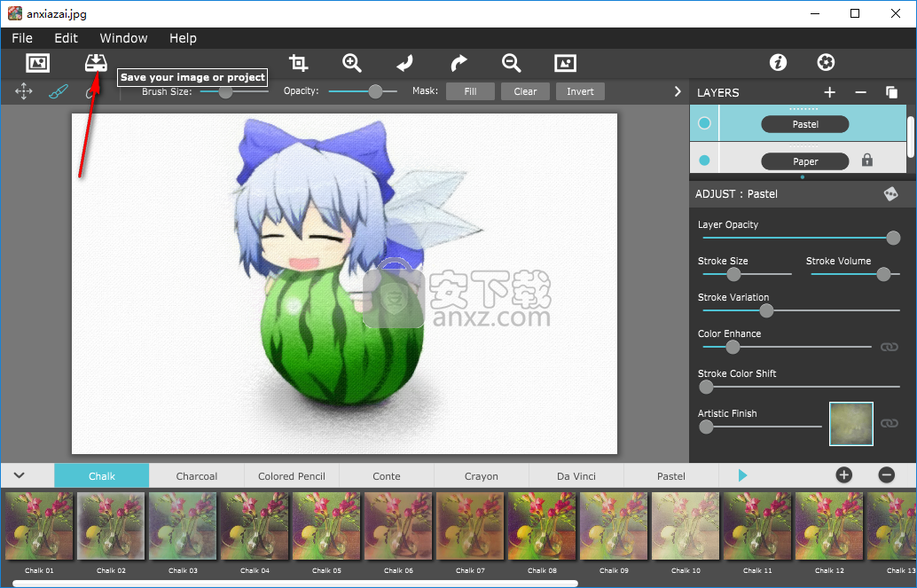Zoom in on the canvas
This screenshot has height=588, width=917.
coord(351,63)
